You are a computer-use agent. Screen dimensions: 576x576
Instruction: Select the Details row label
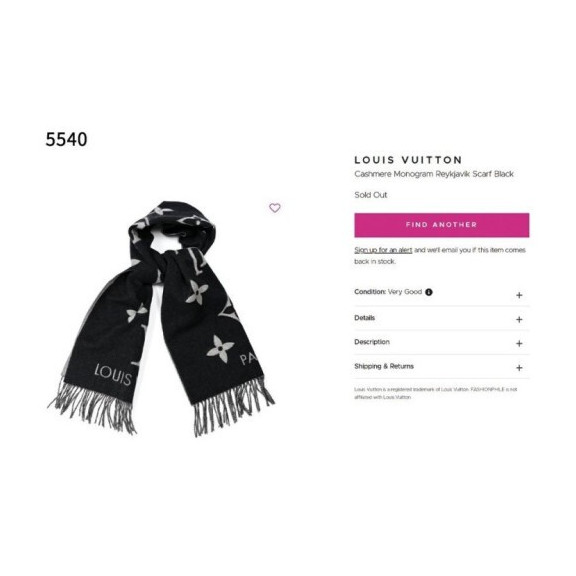coord(364,318)
